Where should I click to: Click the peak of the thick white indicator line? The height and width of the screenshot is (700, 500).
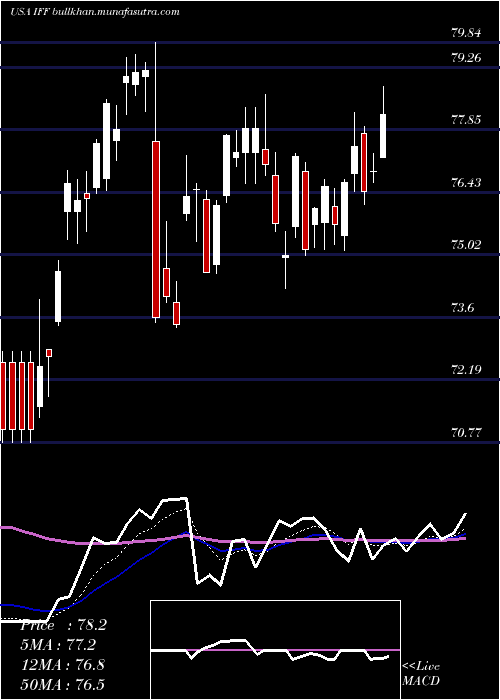[x=185, y=498]
